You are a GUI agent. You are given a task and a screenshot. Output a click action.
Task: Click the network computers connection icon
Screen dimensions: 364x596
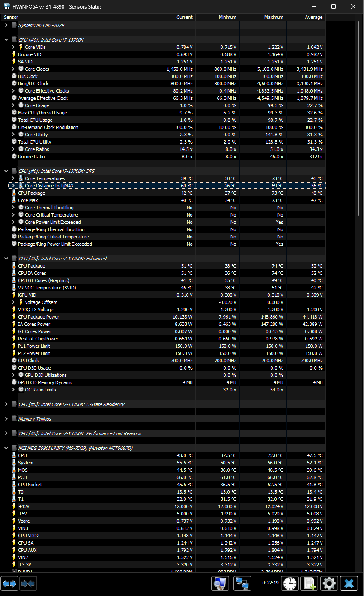[242, 584]
